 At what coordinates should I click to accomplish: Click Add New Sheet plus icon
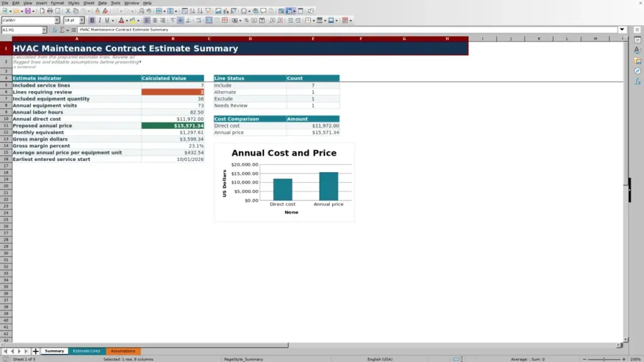[x=36, y=351]
